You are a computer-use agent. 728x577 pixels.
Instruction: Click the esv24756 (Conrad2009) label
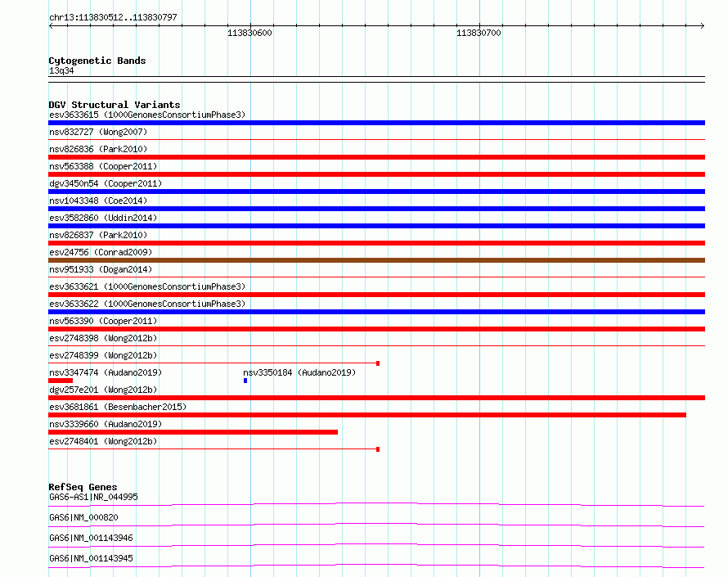pos(101,252)
